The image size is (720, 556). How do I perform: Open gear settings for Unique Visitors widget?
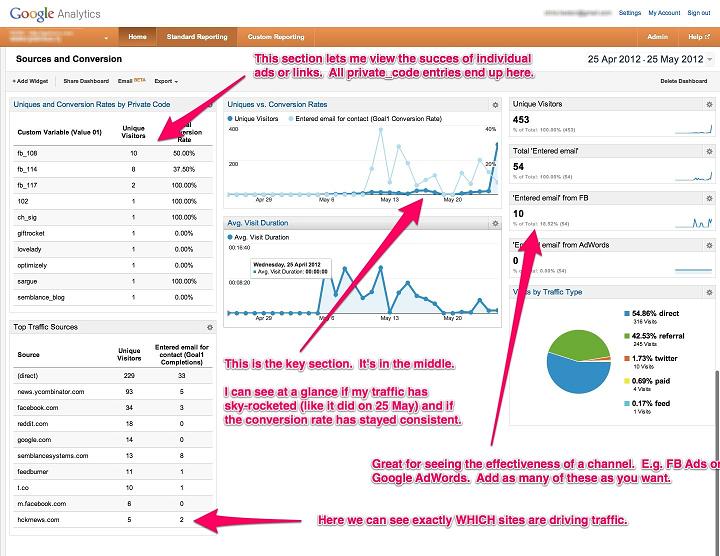pos(709,105)
